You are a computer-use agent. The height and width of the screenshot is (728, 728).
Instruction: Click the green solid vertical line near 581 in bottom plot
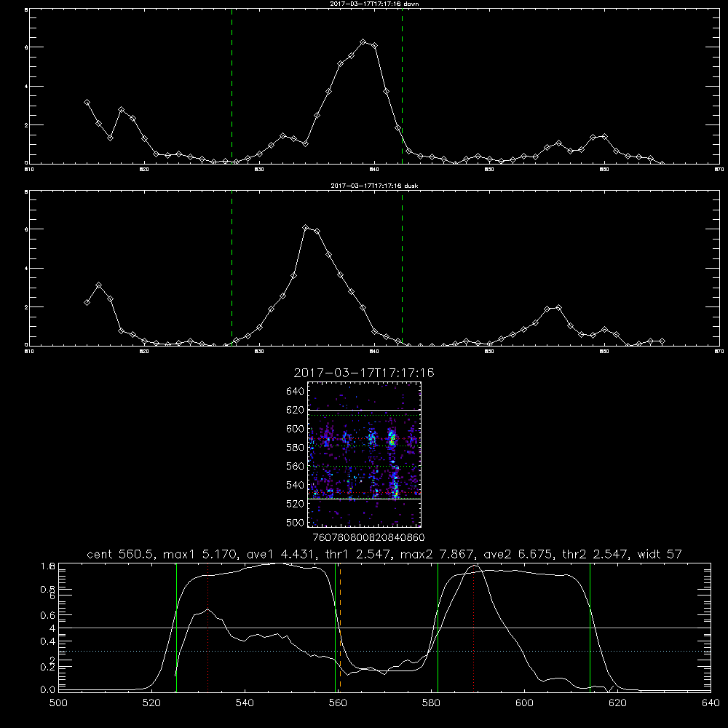click(x=438, y=628)
